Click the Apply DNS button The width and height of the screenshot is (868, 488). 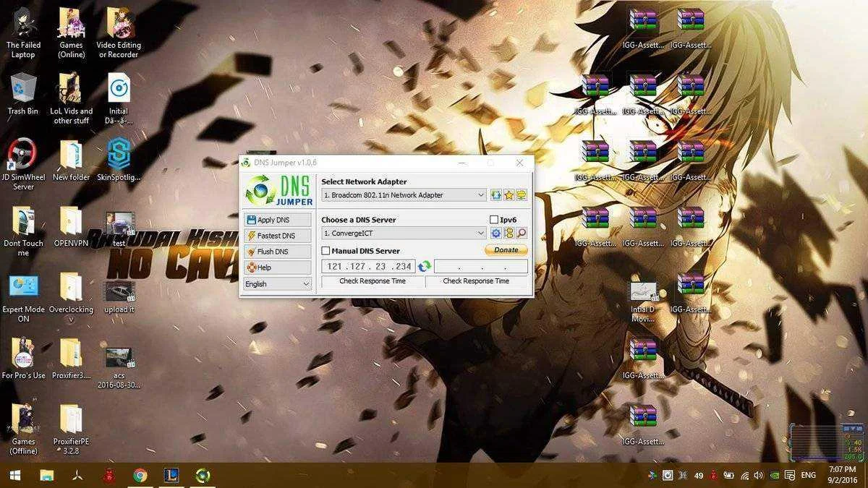tap(278, 220)
